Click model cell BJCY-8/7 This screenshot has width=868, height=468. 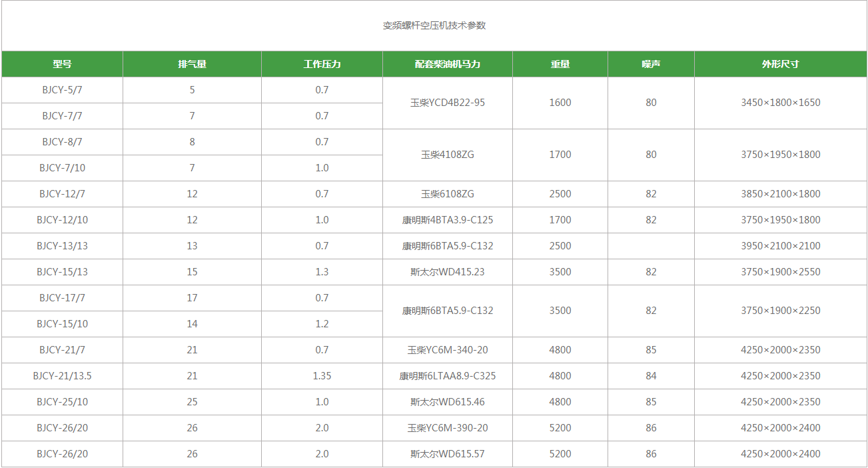62,142
